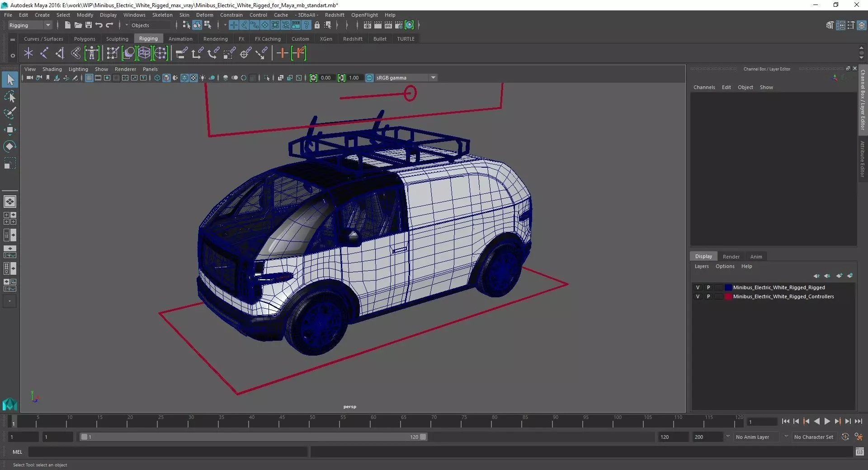Click red color swatch of Controllers layer
This screenshot has width=868, height=470.
tap(728, 296)
